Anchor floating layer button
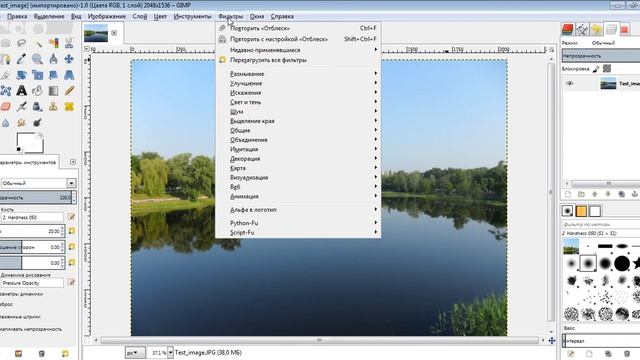This screenshot has height=360, width=640. pos(635,194)
